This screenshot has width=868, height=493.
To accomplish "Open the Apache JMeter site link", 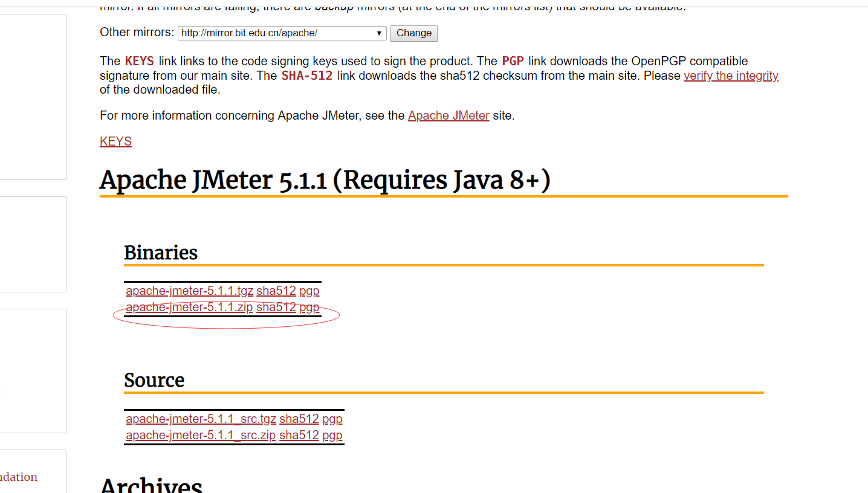I will pos(449,115).
